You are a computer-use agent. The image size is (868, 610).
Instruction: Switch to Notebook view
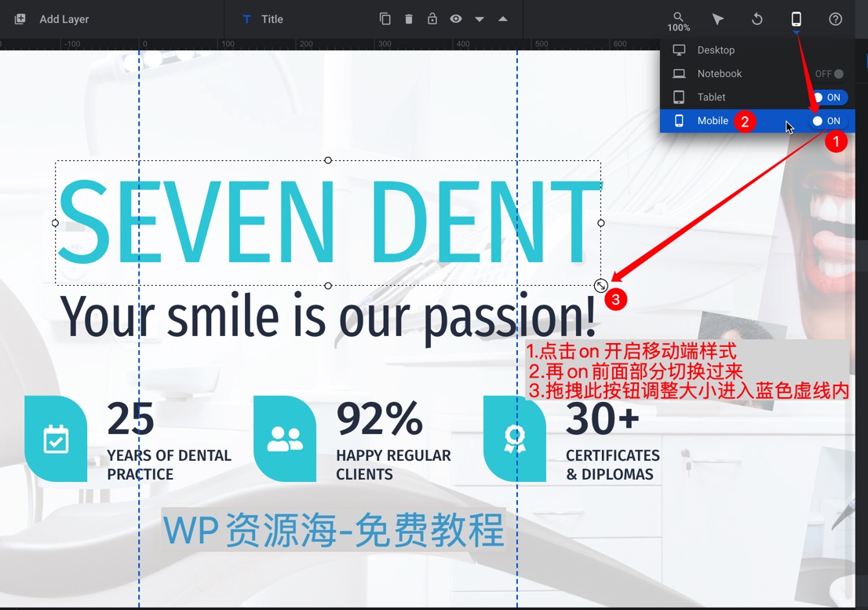(x=757, y=74)
